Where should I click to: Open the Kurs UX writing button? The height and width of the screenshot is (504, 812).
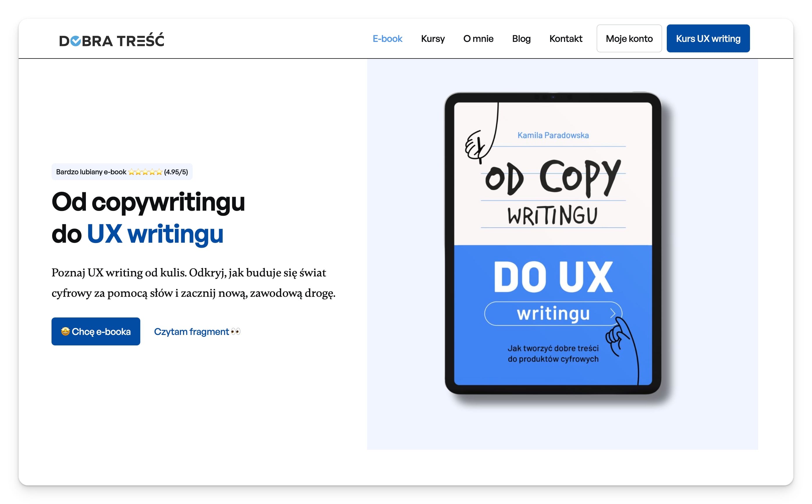(x=708, y=38)
